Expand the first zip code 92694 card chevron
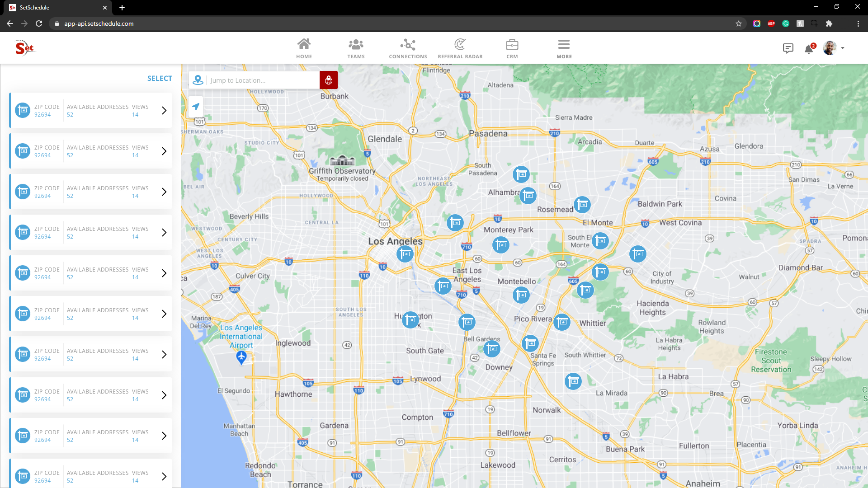 (164, 110)
